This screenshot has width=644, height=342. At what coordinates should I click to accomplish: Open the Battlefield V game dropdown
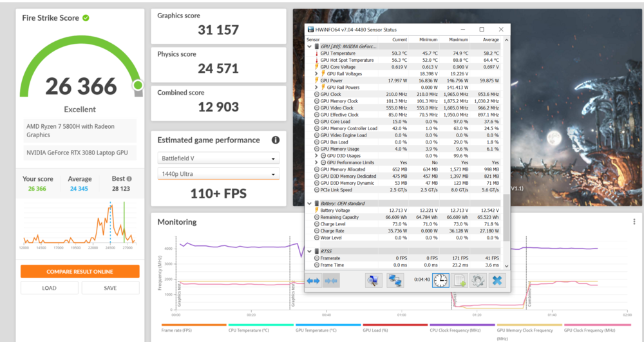[x=218, y=158]
